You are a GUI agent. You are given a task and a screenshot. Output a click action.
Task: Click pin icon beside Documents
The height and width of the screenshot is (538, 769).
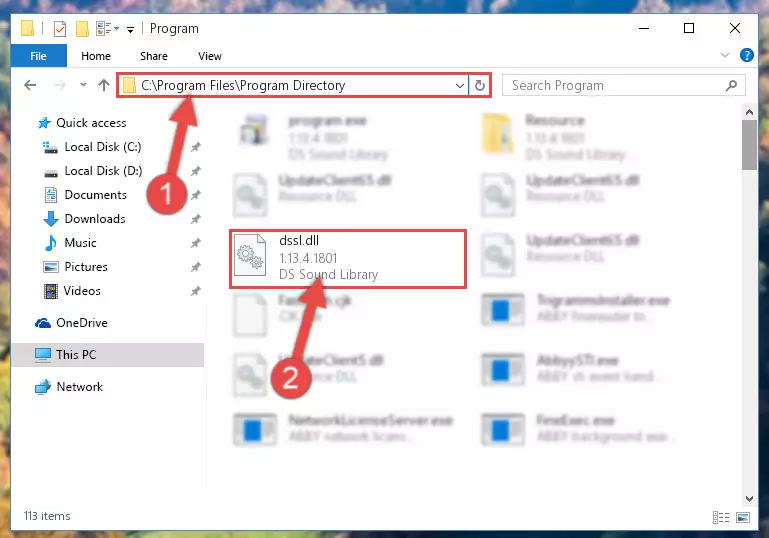[x=196, y=195]
